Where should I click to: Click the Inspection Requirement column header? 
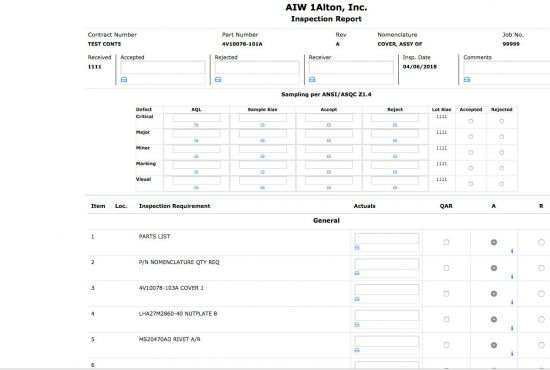pos(174,206)
